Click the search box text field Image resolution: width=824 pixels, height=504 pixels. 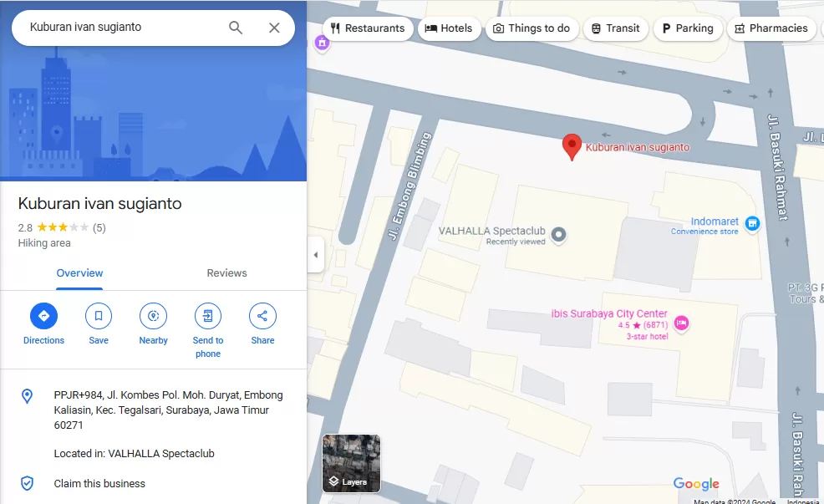pos(124,28)
